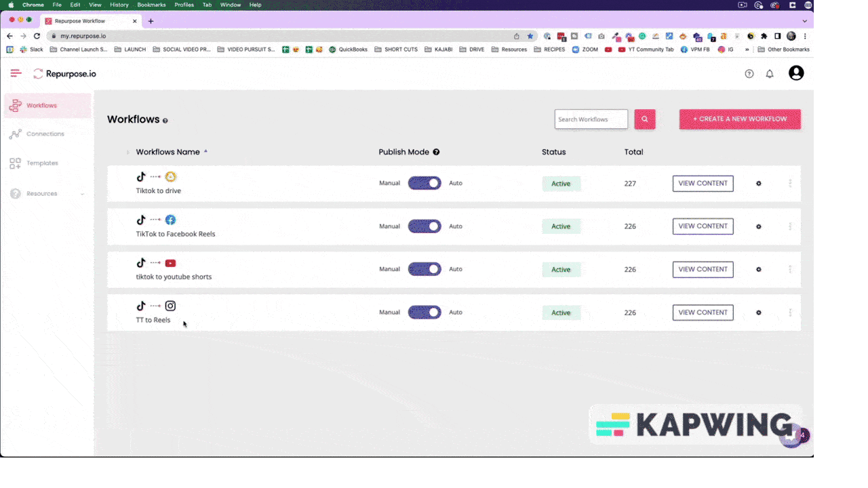Toggle publish mode for TT to Reels

(425, 312)
